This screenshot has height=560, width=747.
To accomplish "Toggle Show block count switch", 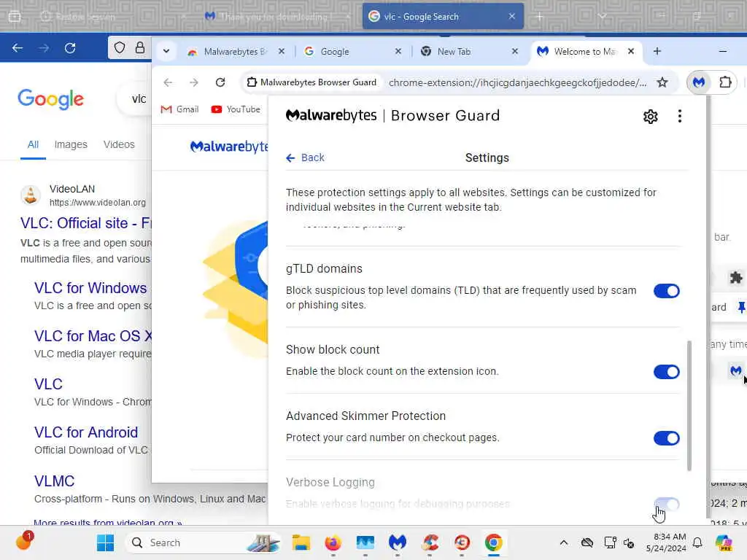I will [x=666, y=372].
